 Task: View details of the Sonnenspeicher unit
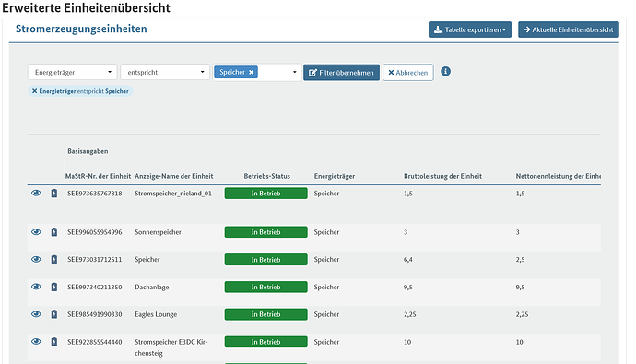[36, 232]
